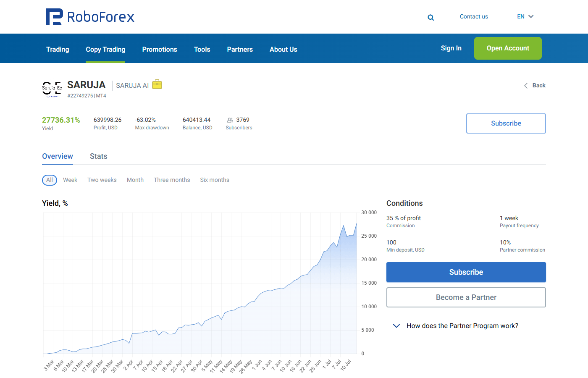Open the Copy Trading menu
The image size is (588, 378).
tap(105, 49)
